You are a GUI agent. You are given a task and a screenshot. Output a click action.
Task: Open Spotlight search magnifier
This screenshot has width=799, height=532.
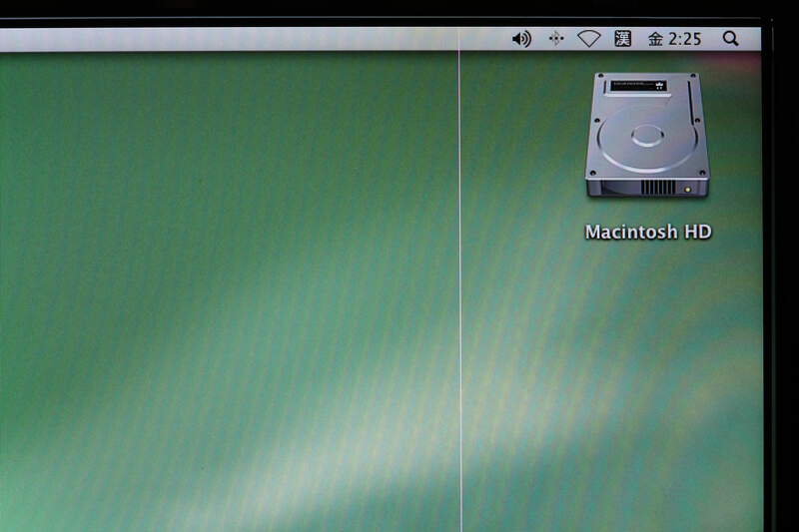click(x=731, y=39)
